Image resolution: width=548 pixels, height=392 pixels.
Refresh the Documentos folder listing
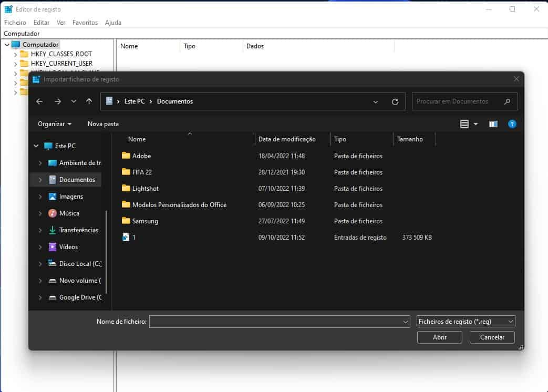(x=395, y=101)
